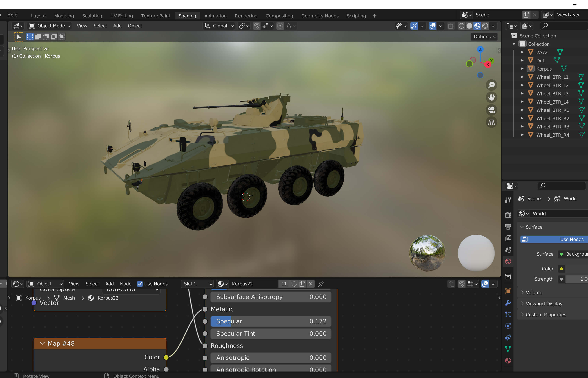
Task: Switch to the Texture Paint workspace tab
Action: (155, 16)
